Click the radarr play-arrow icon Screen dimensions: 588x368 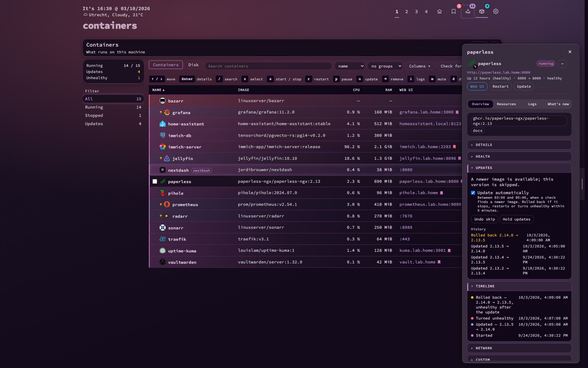coord(167,216)
